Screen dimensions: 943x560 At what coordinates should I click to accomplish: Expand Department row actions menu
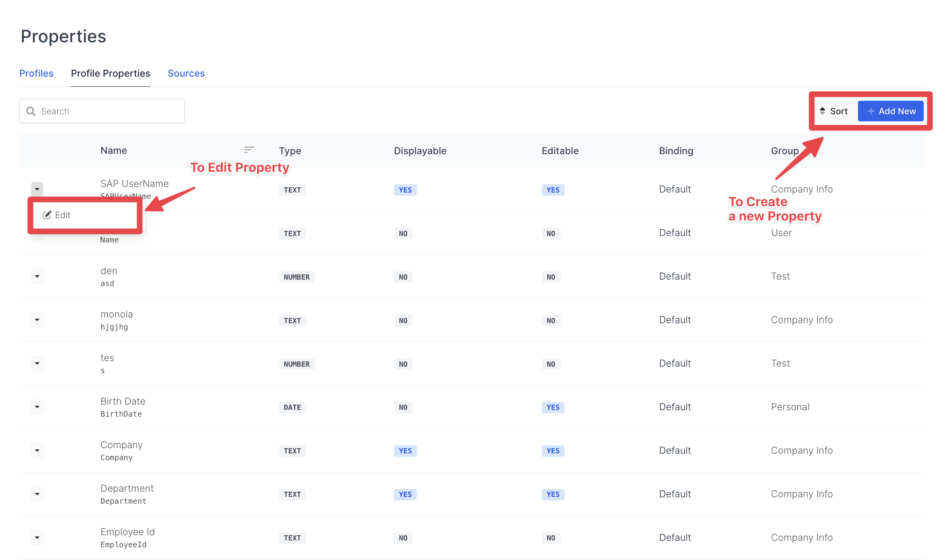[37, 494]
